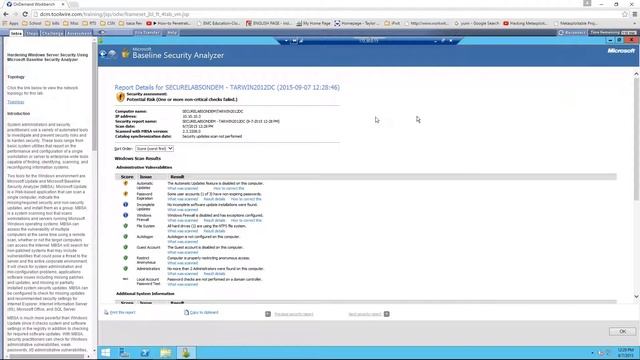Click the green shield for Guest Account
Screen dimensions: 640x360
click(x=126, y=247)
